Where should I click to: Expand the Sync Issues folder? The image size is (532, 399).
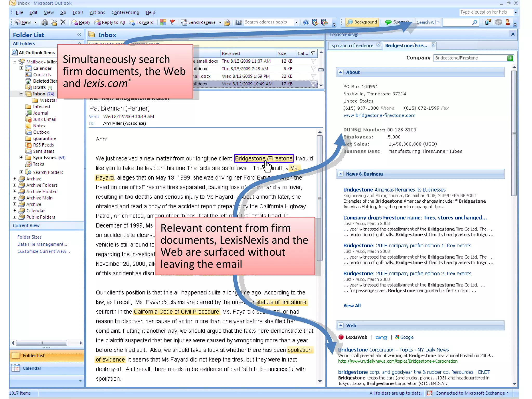point(21,157)
